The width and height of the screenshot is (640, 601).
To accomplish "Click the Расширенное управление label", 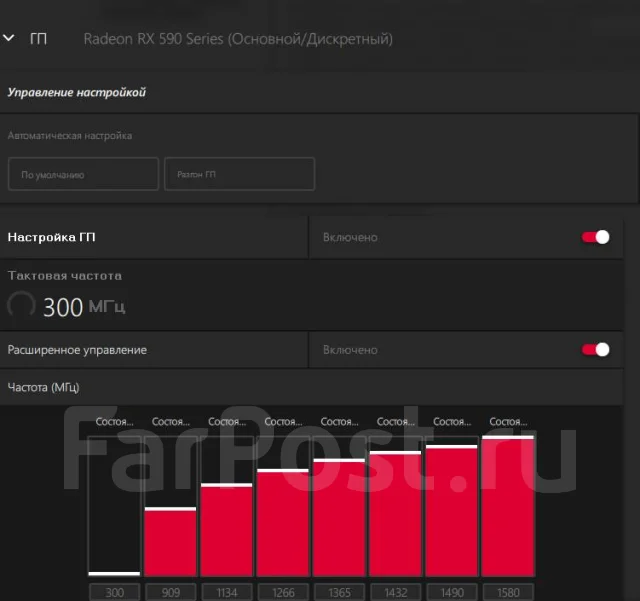I will 77,350.
